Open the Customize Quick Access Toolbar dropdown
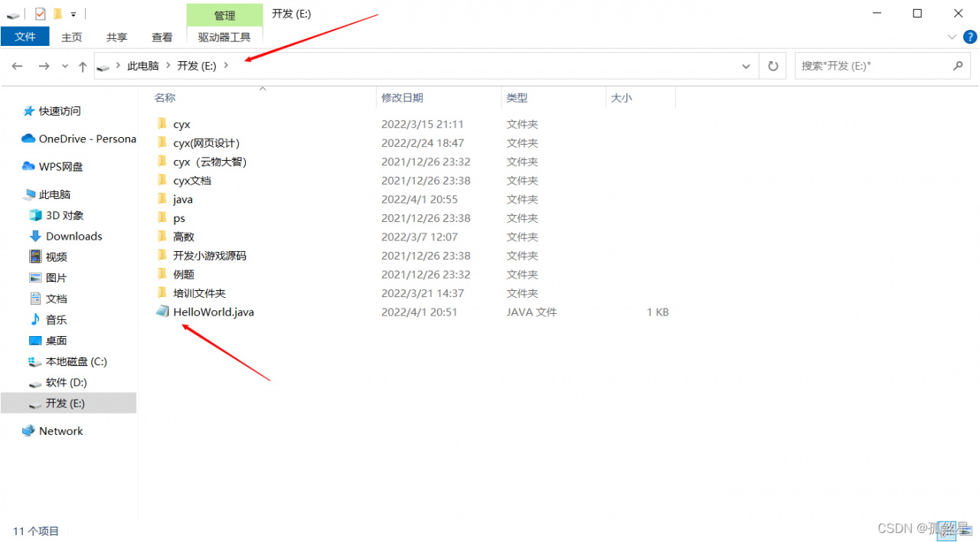This screenshot has height=542, width=980. point(73,15)
